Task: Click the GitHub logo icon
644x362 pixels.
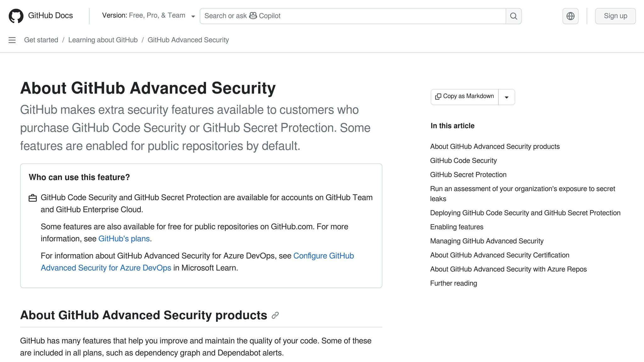Action: 17,16
